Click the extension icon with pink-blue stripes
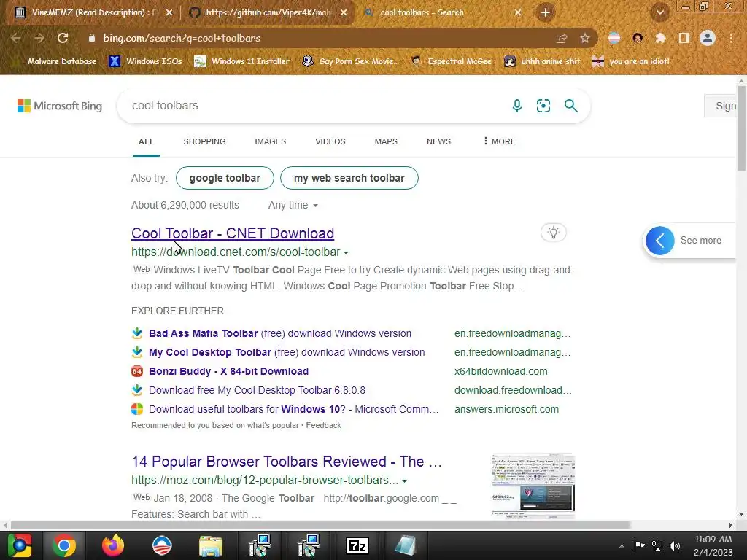Image resolution: width=747 pixels, height=560 pixels. [x=614, y=38]
